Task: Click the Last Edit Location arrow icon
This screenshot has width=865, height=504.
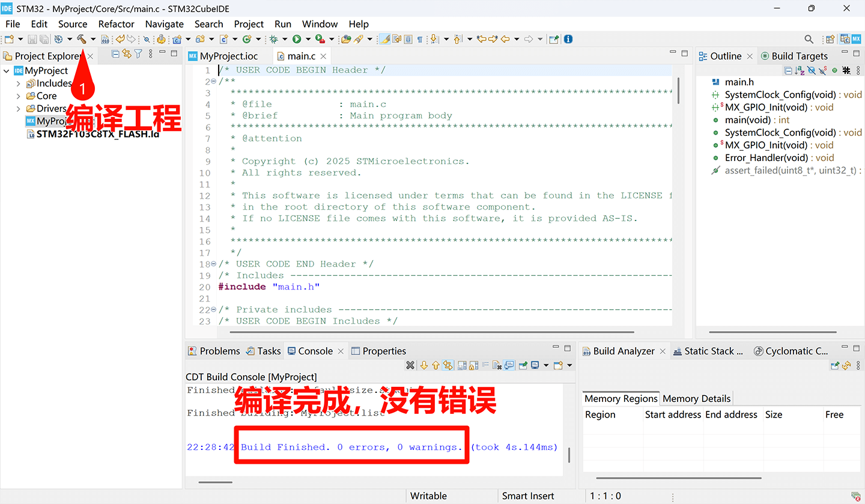Action: tap(481, 39)
